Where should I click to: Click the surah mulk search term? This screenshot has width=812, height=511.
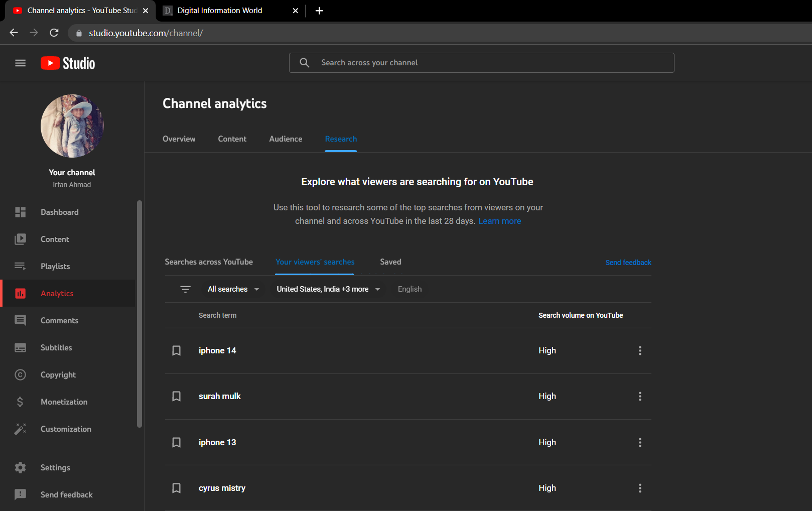click(x=220, y=397)
